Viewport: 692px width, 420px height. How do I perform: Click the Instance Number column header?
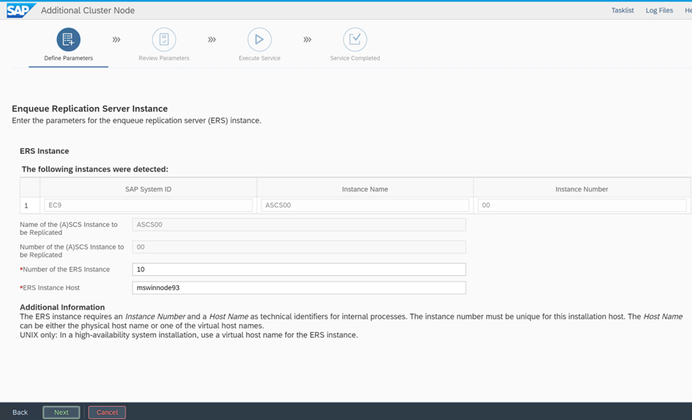[582, 189]
